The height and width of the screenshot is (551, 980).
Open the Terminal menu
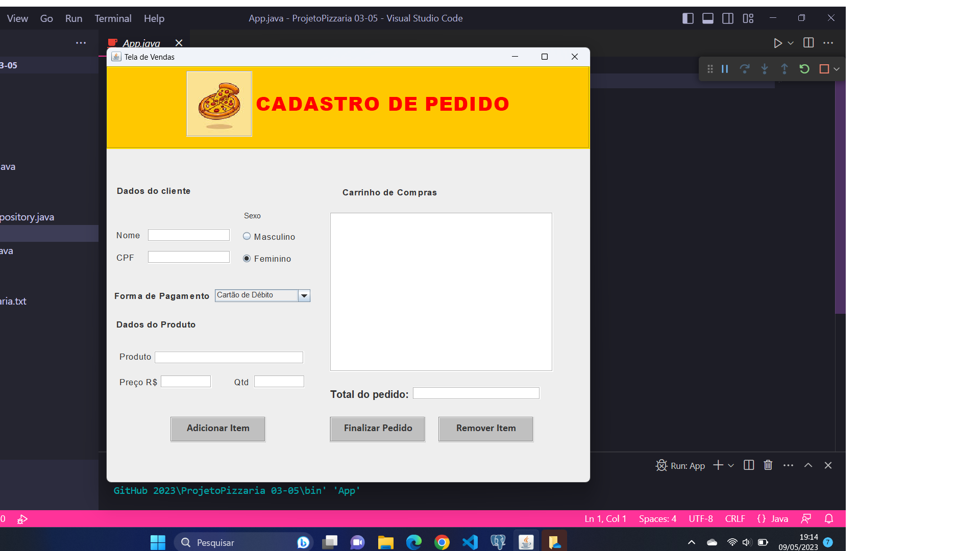click(113, 18)
